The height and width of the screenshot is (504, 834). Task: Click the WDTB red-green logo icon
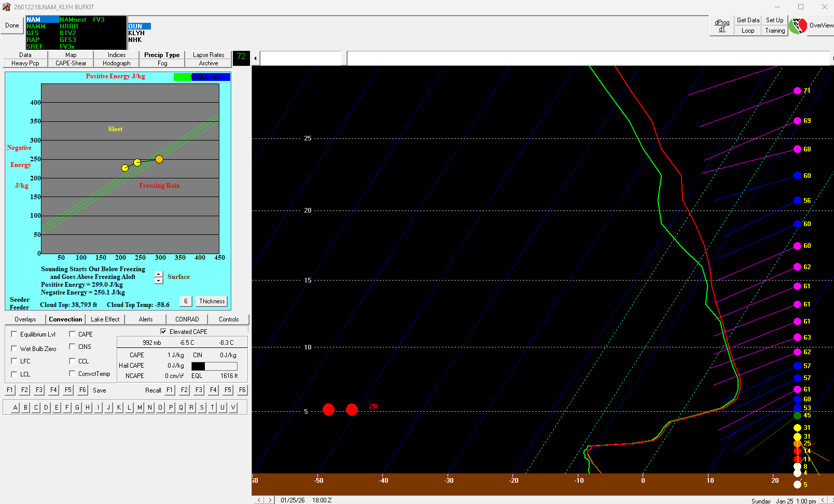click(x=798, y=25)
